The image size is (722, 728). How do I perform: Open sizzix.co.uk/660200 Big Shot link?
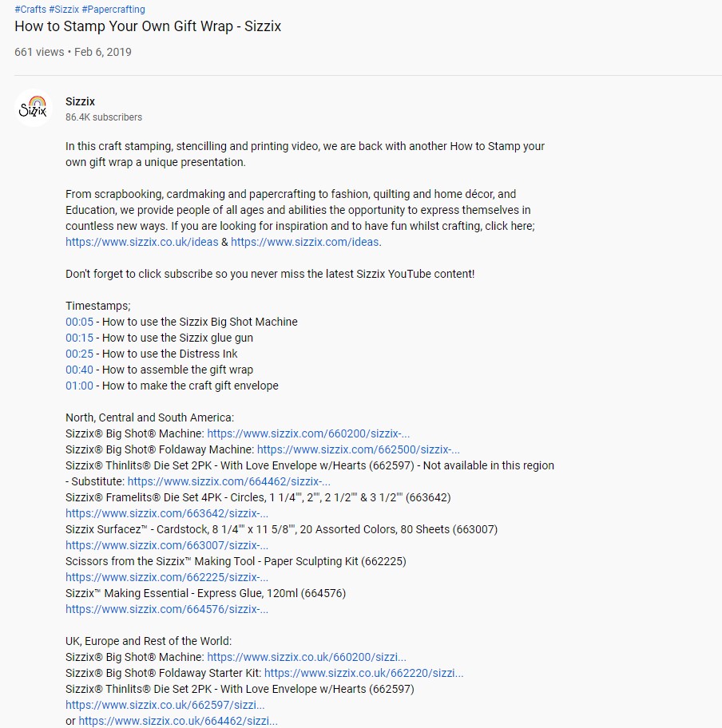click(307, 658)
